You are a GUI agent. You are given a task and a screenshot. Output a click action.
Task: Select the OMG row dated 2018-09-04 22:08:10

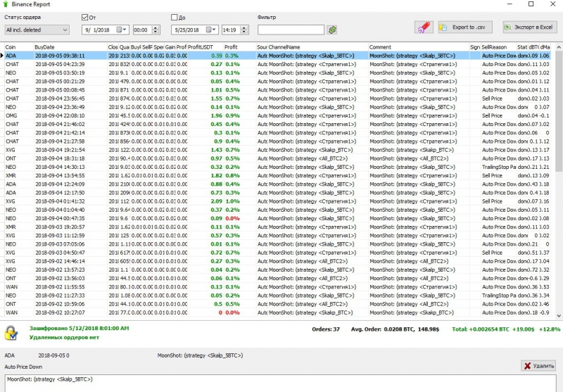277,115
